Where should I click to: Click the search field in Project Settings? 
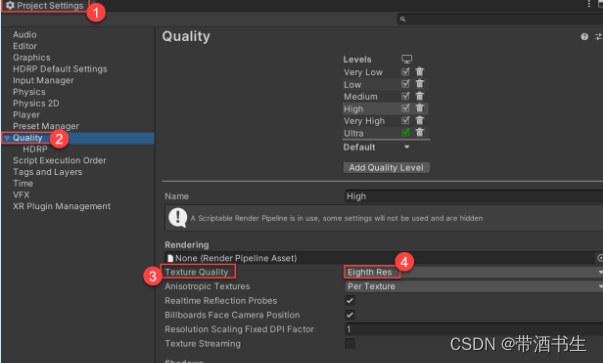(x=500, y=19)
